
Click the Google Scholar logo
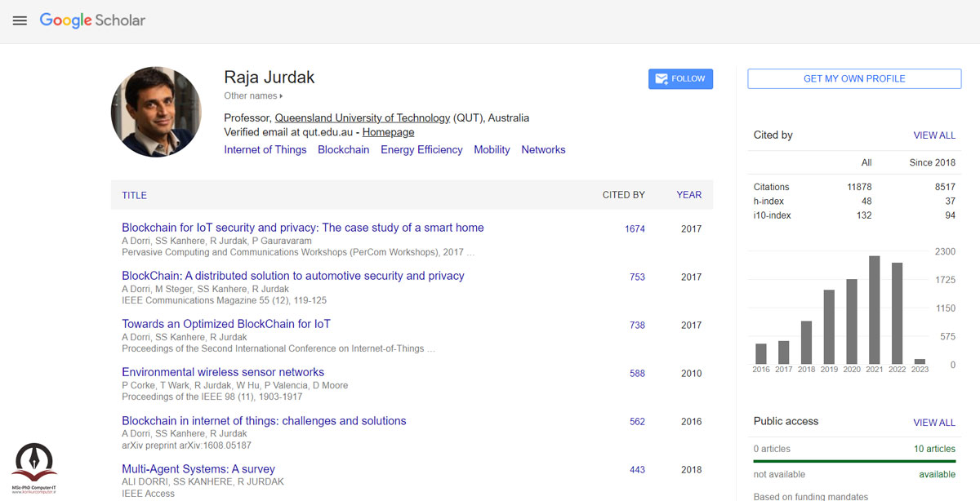(92, 20)
